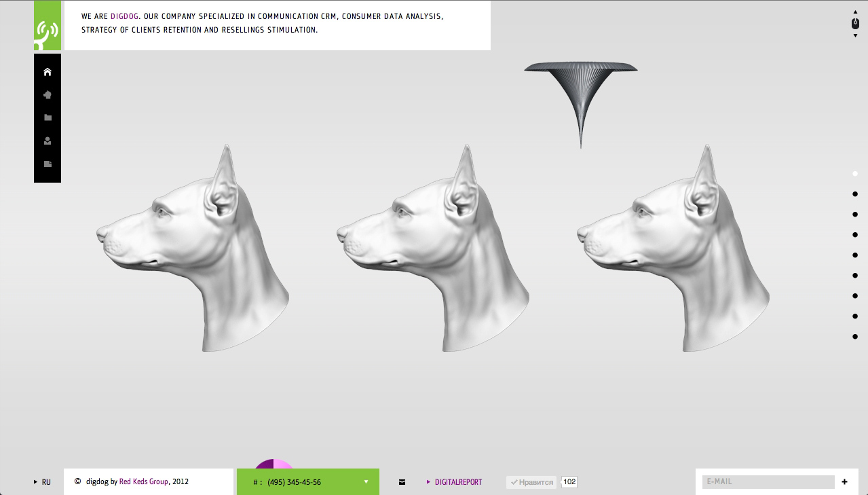Open the folder section in sidebar
The height and width of the screenshot is (495, 868).
coord(48,117)
